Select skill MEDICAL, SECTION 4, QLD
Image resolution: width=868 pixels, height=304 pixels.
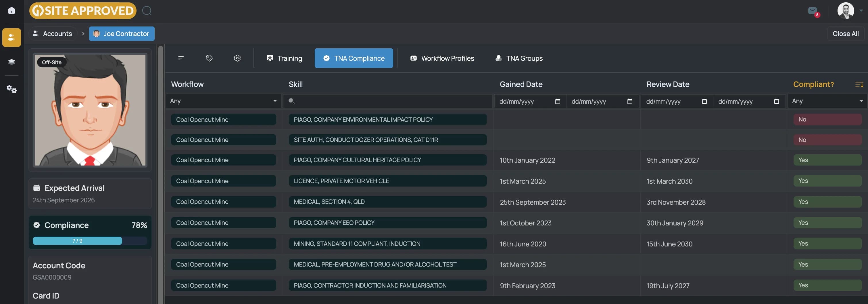387,202
